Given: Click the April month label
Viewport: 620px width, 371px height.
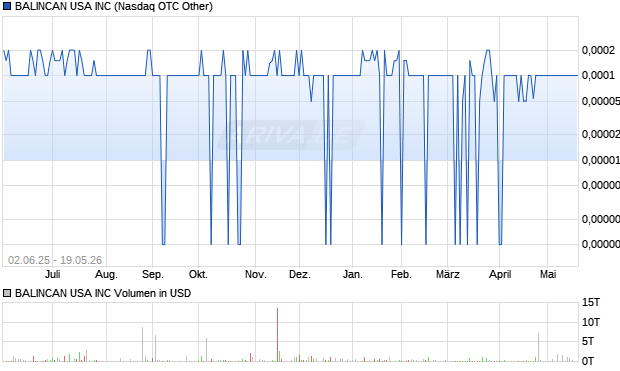Looking at the screenshot, I should [500, 274].
